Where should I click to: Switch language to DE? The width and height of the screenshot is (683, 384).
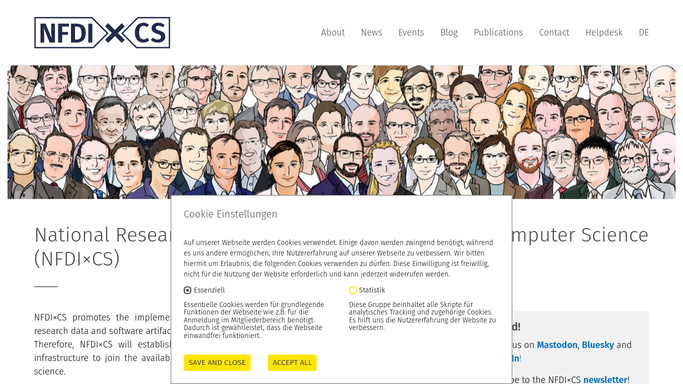[x=644, y=33]
